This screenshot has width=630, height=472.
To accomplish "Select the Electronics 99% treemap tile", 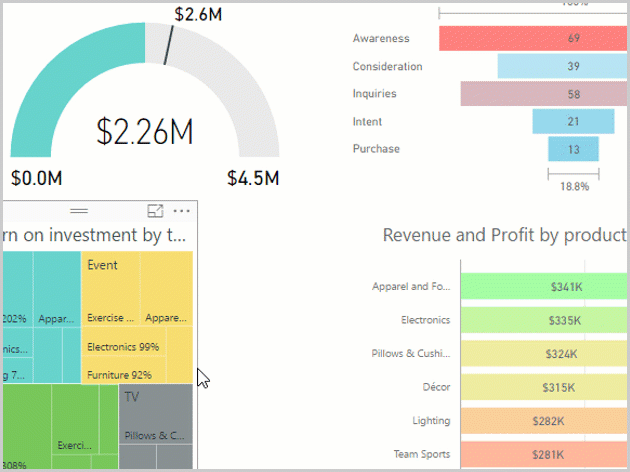I will 123,347.
